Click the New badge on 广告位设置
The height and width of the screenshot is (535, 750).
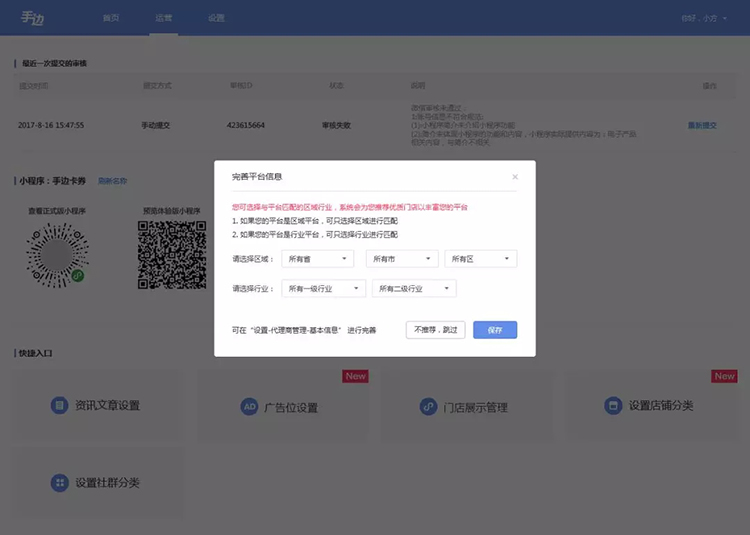(x=355, y=376)
